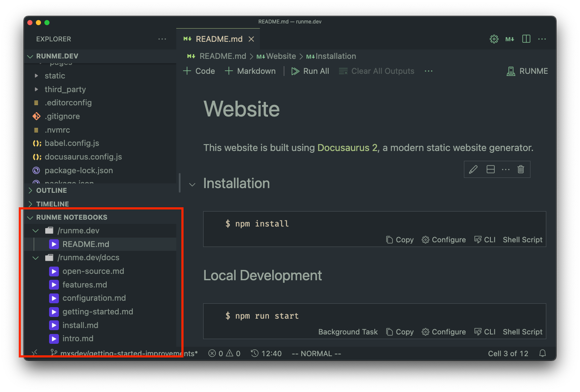The width and height of the screenshot is (580, 392).
Task: Open the notebook toolbar overflow menu
Action: (x=428, y=71)
